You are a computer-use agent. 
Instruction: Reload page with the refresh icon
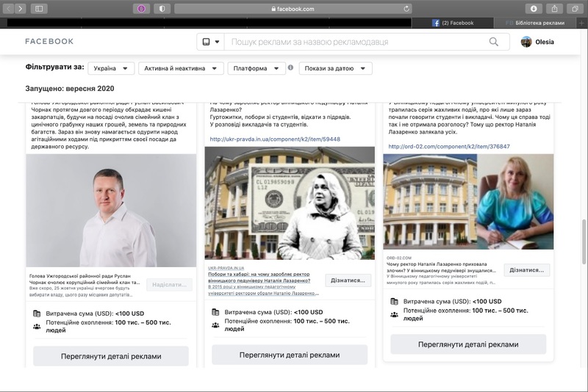click(406, 9)
